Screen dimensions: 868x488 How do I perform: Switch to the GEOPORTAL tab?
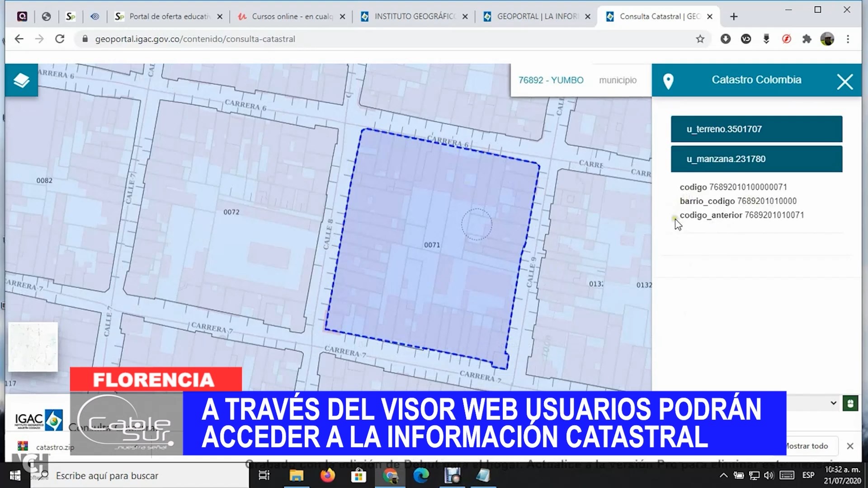click(x=537, y=17)
